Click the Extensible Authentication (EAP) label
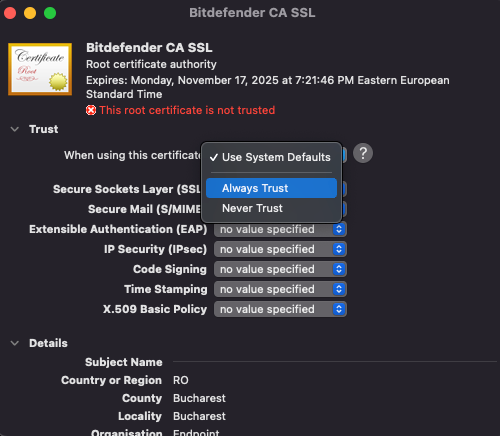 [118, 229]
